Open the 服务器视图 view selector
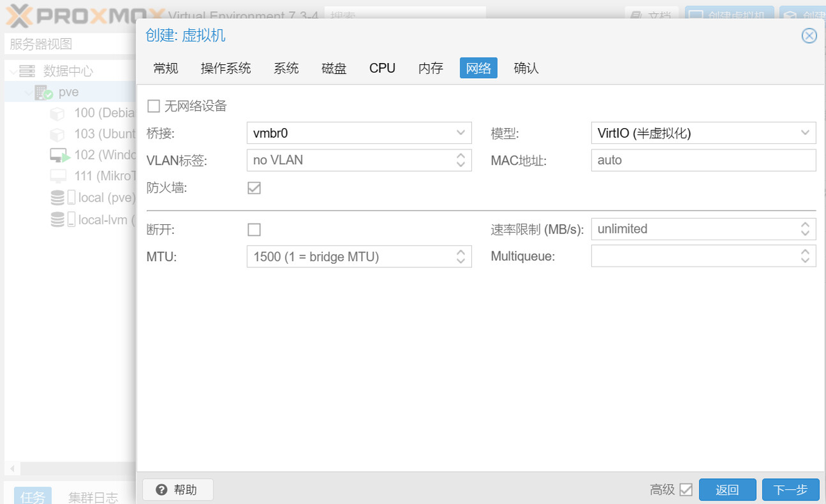The width and height of the screenshot is (826, 504). 70,44
